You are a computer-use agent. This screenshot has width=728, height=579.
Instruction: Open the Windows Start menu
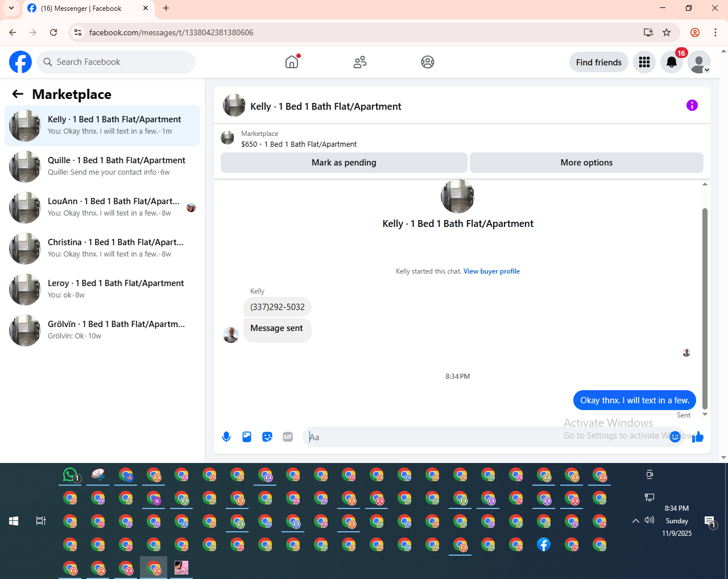click(x=14, y=521)
